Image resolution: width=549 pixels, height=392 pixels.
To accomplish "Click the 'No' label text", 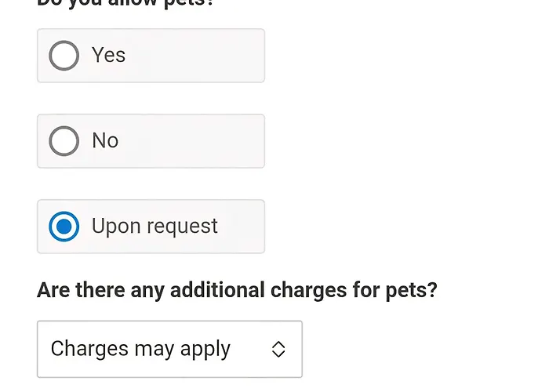I will (x=105, y=141).
